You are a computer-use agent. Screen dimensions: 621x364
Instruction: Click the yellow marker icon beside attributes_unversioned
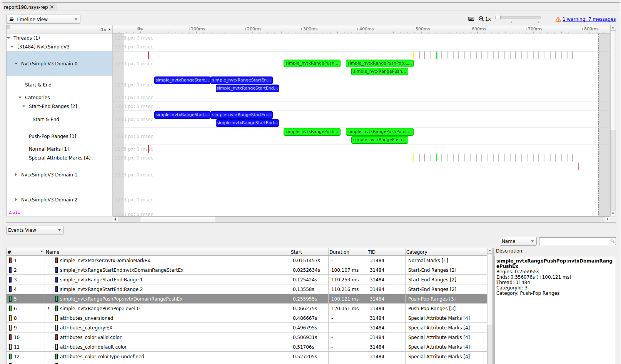point(56,318)
